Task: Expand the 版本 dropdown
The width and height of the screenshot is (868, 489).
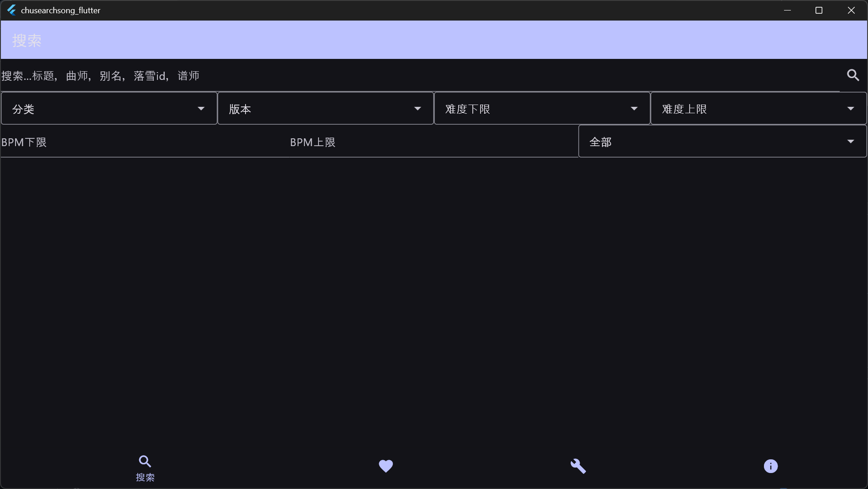Action: point(325,108)
